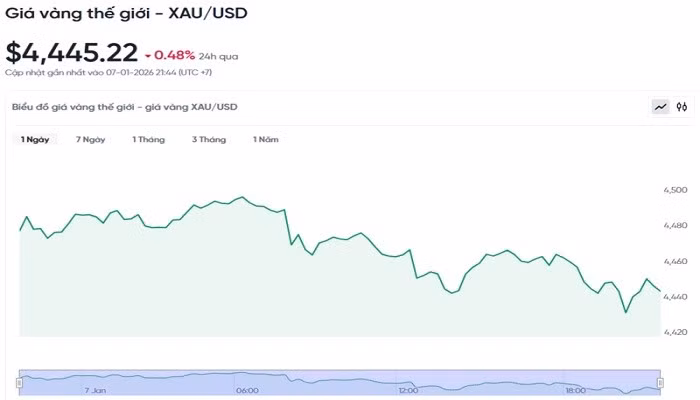Screen dimensions: 700x400
Task: Select the 1 Ngày time range
Action: 35,140
